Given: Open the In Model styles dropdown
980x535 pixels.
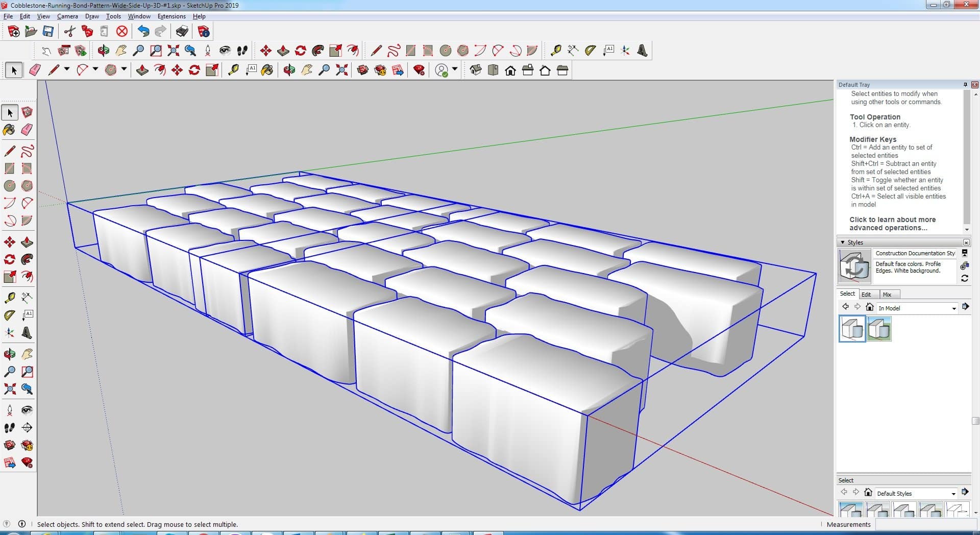Looking at the screenshot, I should [x=953, y=308].
